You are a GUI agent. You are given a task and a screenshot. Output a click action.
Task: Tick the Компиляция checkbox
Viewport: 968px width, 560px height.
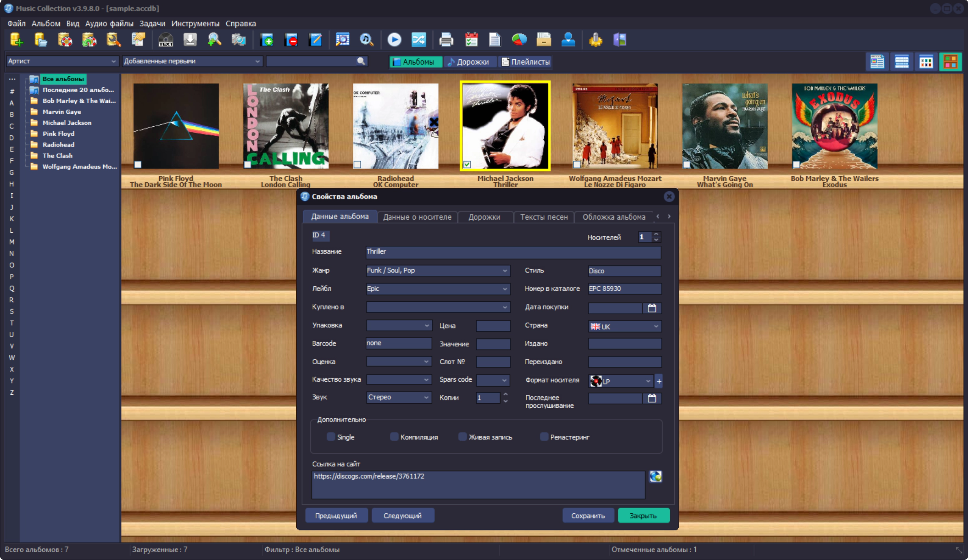tap(394, 437)
